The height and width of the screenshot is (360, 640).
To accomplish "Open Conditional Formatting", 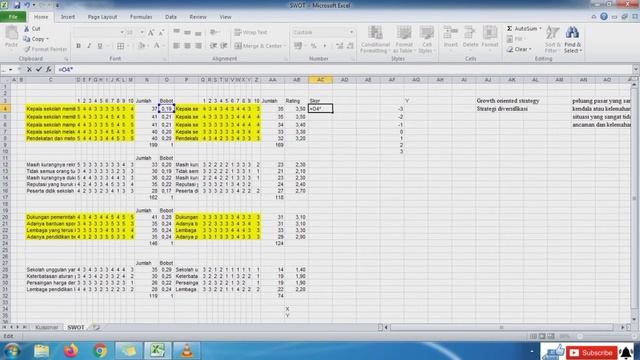I will [x=375, y=39].
